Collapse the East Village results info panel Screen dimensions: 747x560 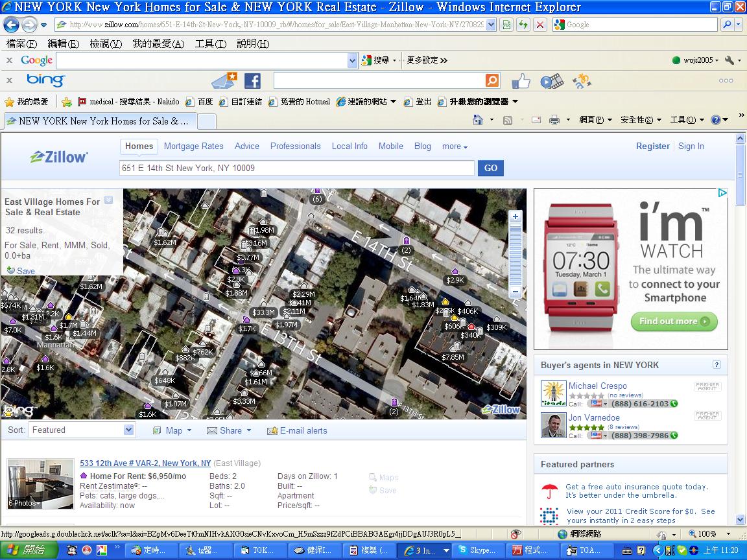109,200
